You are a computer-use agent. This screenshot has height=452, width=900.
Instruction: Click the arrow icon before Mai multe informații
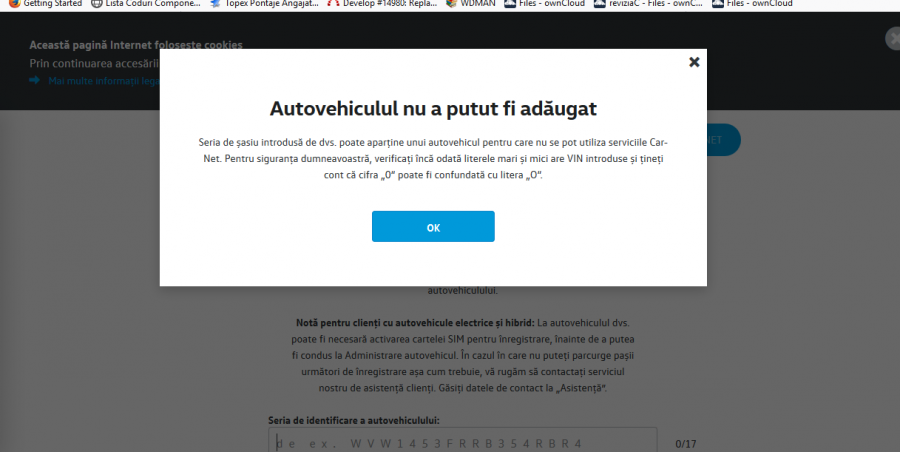coord(34,80)
